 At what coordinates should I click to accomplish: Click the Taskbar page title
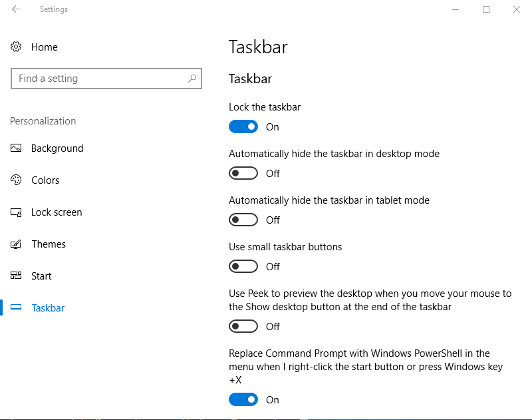click(x=258, y=47)
